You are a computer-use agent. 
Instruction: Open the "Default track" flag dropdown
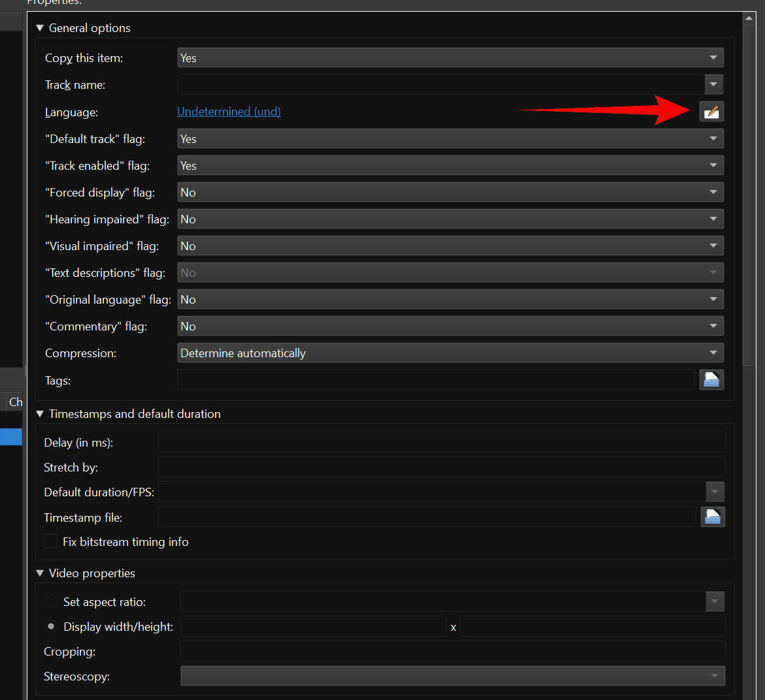(x=450, y=138)
